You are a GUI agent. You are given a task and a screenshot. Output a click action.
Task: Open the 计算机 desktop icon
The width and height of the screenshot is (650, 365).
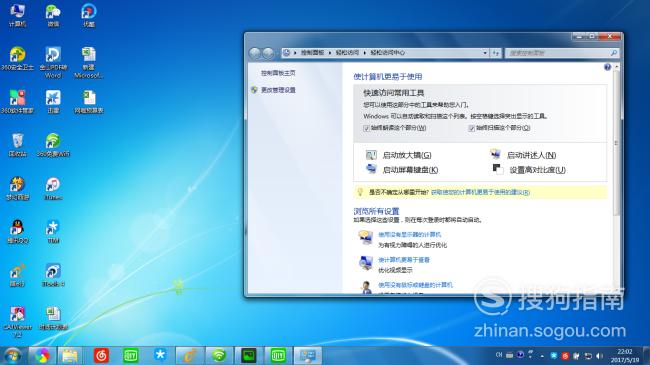[17, 15]
